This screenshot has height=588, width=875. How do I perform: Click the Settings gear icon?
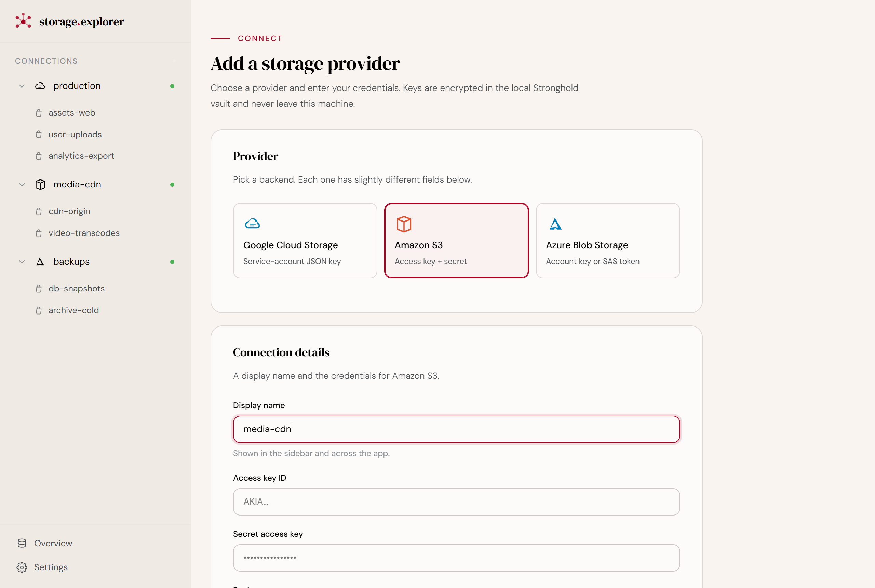click(22, 567)
